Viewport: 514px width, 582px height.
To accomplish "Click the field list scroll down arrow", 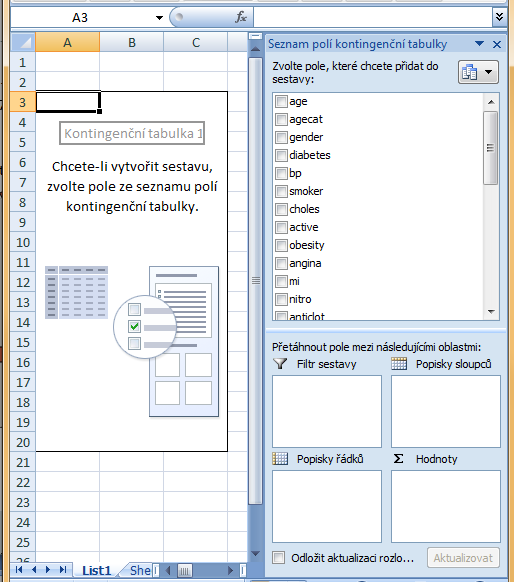I will pos(491,311).
